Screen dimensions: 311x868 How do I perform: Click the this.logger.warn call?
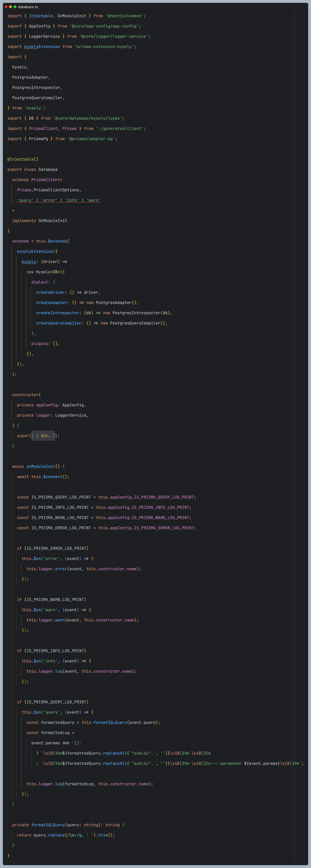[83, 620]
